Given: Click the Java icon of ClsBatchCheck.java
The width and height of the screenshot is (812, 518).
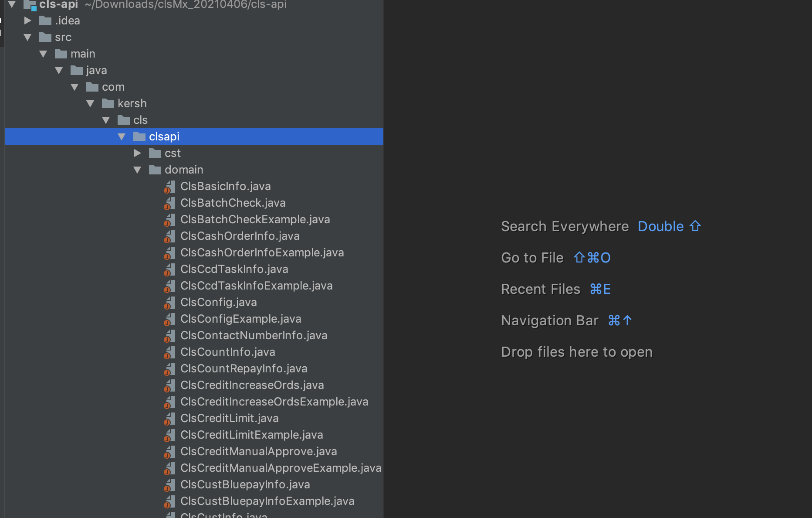Looking at the screenshot, I should (169, 203).
